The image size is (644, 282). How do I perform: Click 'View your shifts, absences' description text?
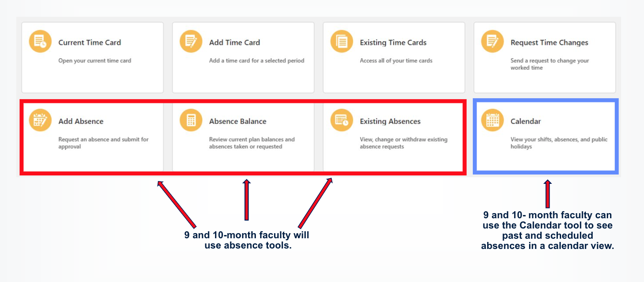[559, 143]
